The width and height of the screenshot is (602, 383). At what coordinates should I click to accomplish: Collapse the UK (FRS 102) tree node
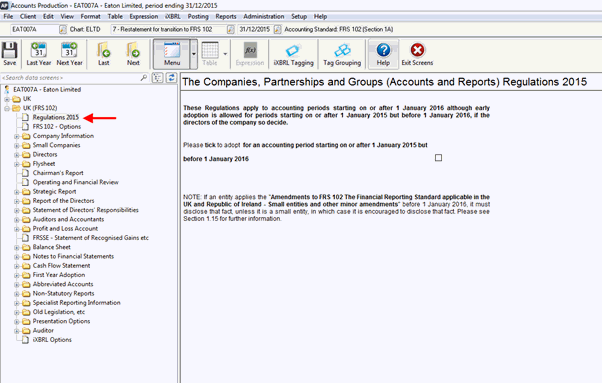tap(7, 108)
